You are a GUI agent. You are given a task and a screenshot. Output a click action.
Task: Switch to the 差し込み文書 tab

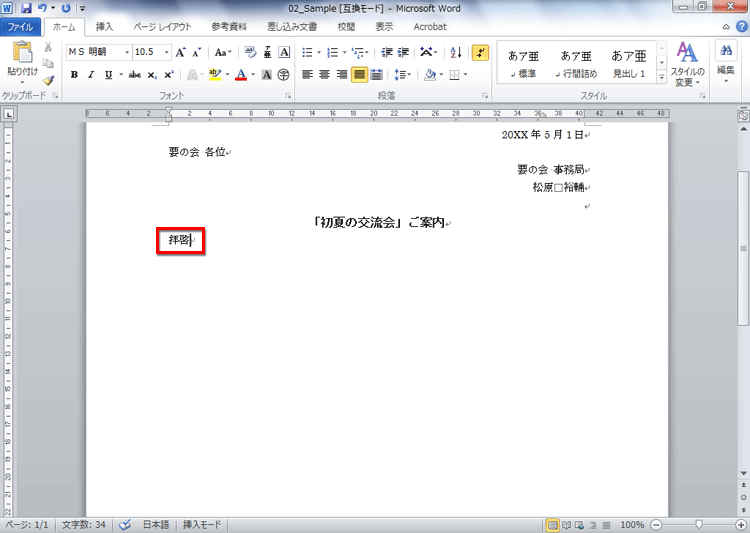(292, 27)
